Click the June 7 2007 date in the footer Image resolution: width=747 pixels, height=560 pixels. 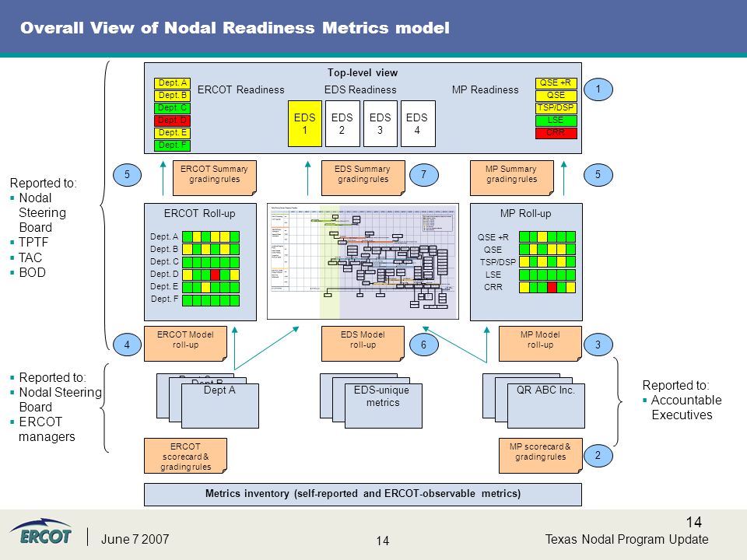[x=135, y=540]
